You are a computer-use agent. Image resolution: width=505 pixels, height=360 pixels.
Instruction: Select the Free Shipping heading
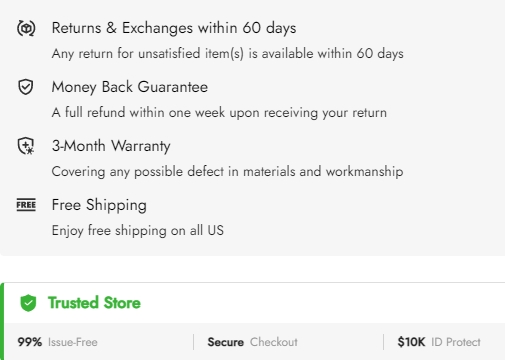99,205
